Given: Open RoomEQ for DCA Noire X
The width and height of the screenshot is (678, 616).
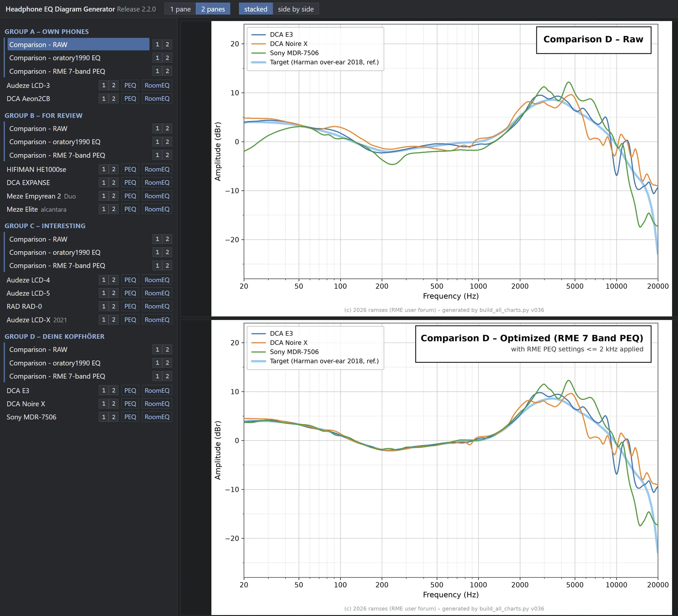Looking at the screenshot, I should 157,404.
